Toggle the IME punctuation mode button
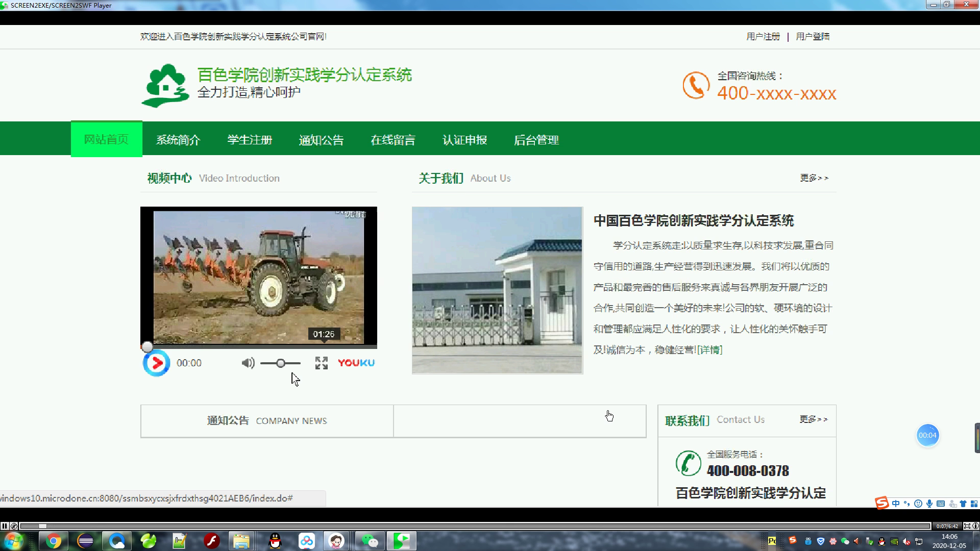Screen dimensions: 980x551 point(907,504)
